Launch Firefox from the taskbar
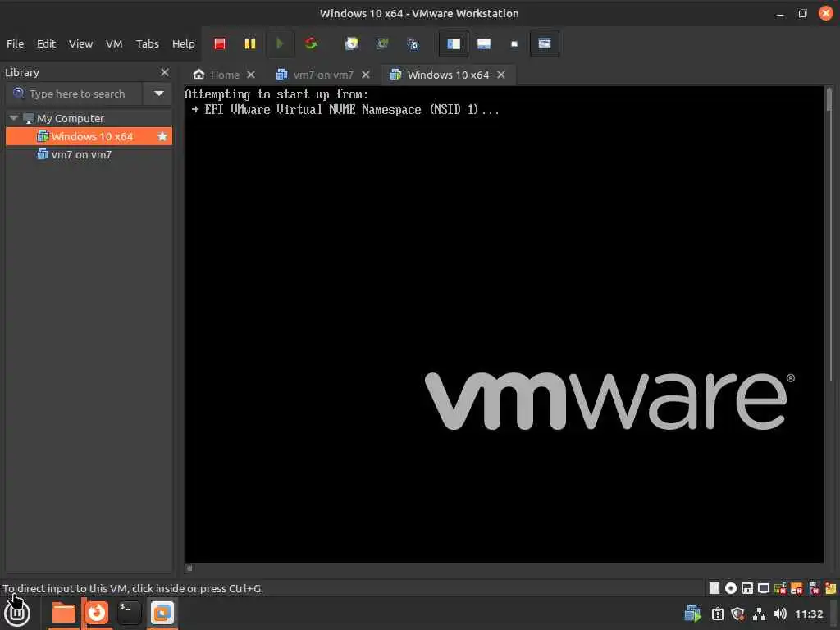 97,614
